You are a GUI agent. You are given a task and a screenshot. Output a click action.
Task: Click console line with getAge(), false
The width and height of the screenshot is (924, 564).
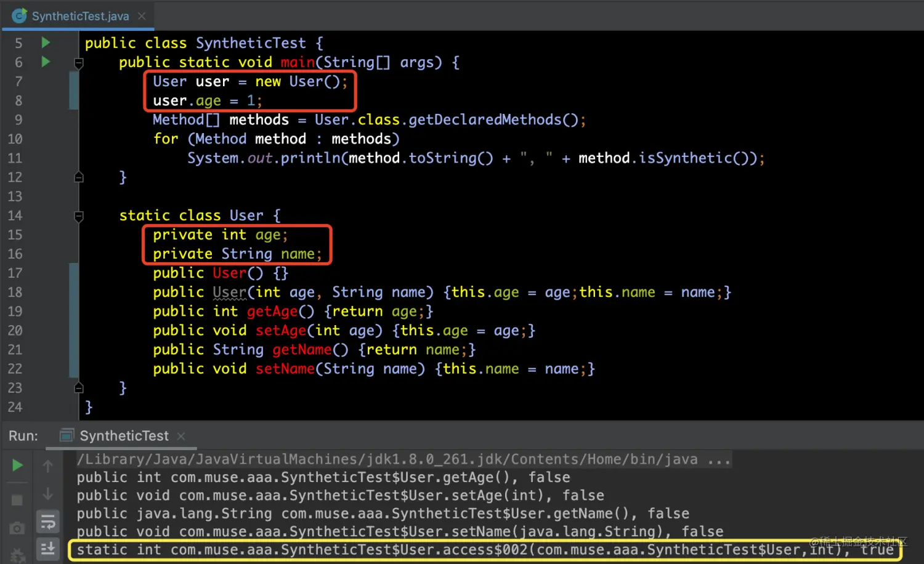(x=323, y=477)
